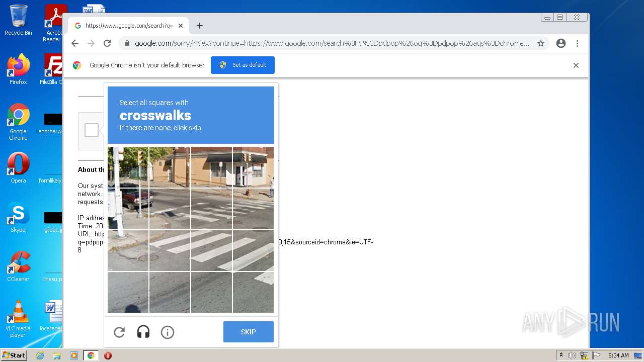
Task: Open Chrome profile account icon
Action: 561,43
